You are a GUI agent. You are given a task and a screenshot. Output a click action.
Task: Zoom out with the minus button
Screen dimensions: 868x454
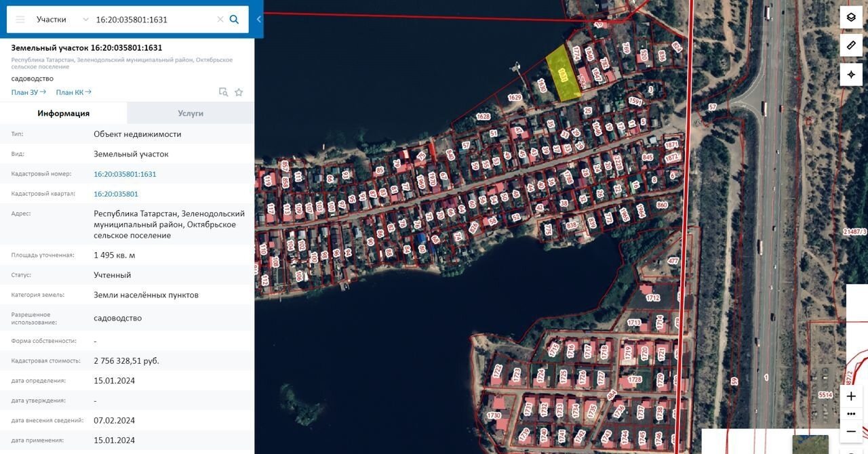pyautogui.click(x=851, y=431)
